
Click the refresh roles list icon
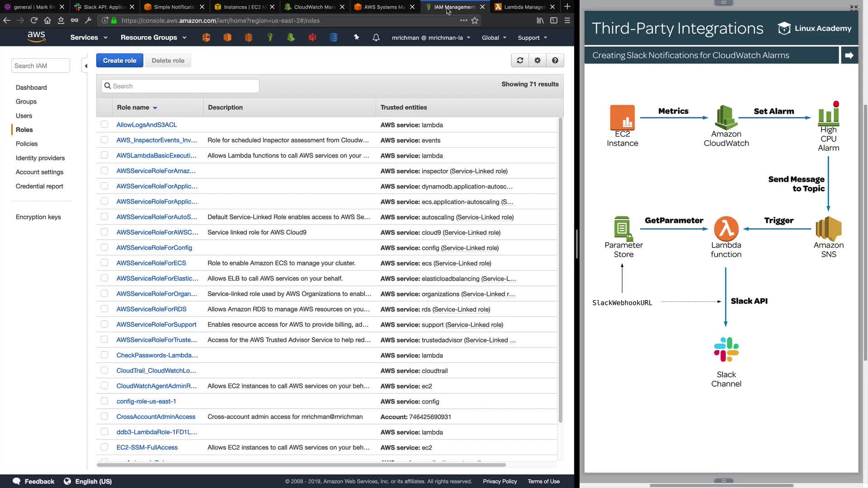point(520,61)
